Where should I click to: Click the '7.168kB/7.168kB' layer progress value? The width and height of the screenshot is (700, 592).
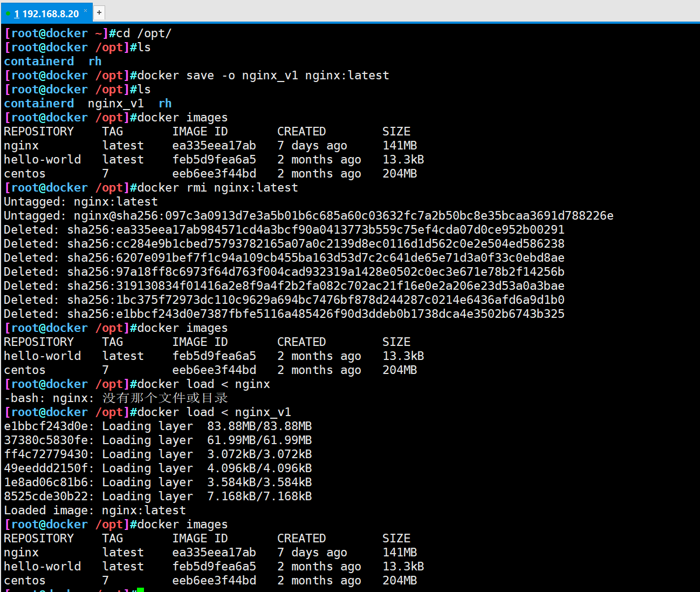259,496
